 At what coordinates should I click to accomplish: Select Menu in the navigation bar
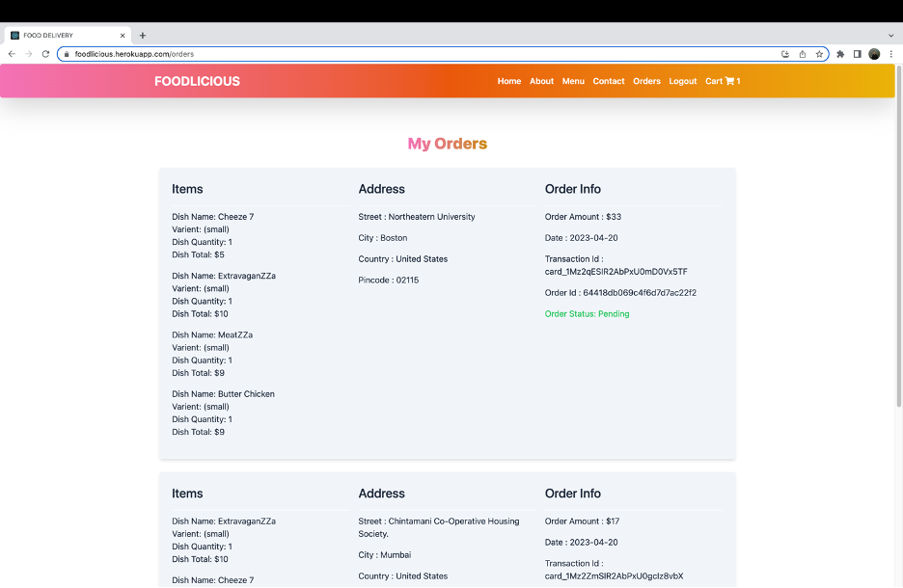click(x=573, y=81)
